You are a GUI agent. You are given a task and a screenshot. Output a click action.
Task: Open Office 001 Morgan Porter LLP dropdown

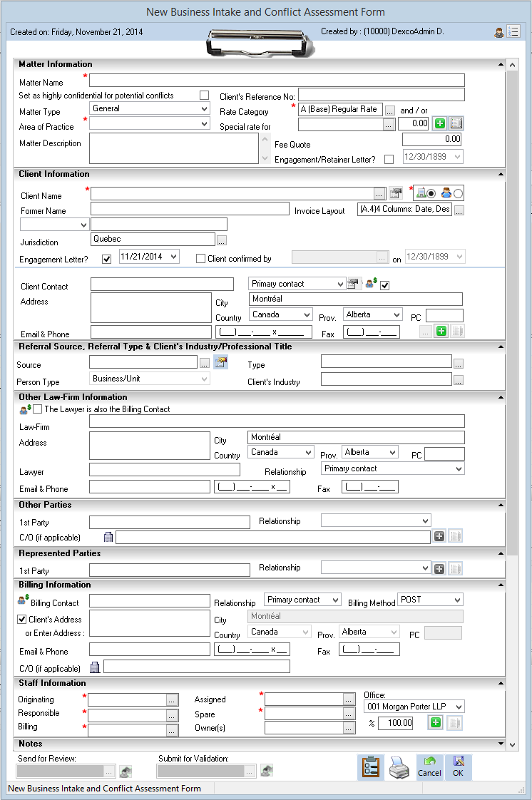click(459, 707)
